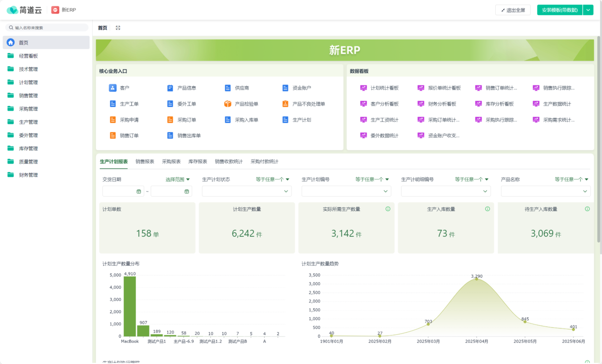This screenshot has height=364, width=602.
Task: Switch to the 库存报表 tab
Action: [x=198, y=161]
